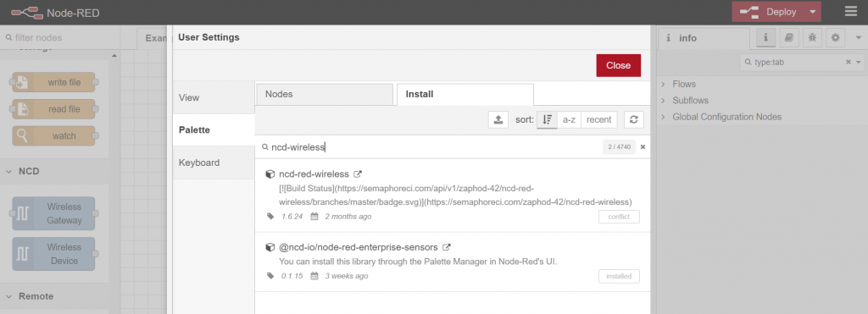Open ncd-red-wireless external link icon

click(358, 174)
